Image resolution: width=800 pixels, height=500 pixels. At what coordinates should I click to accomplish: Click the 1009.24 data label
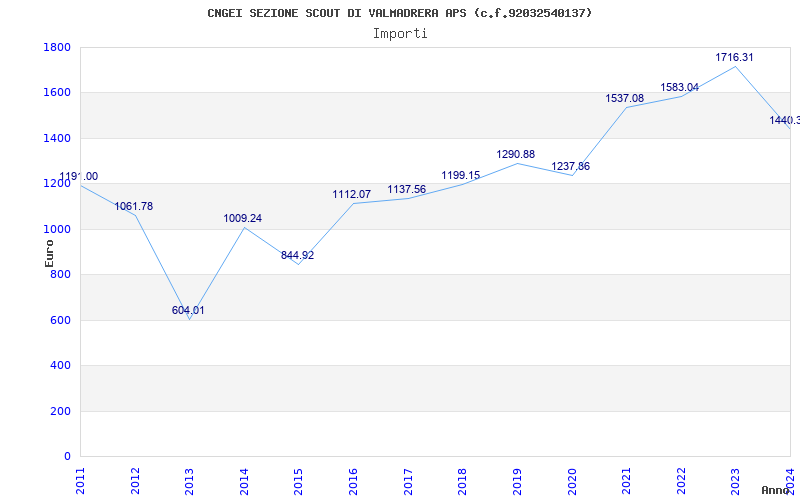point(242,218)
